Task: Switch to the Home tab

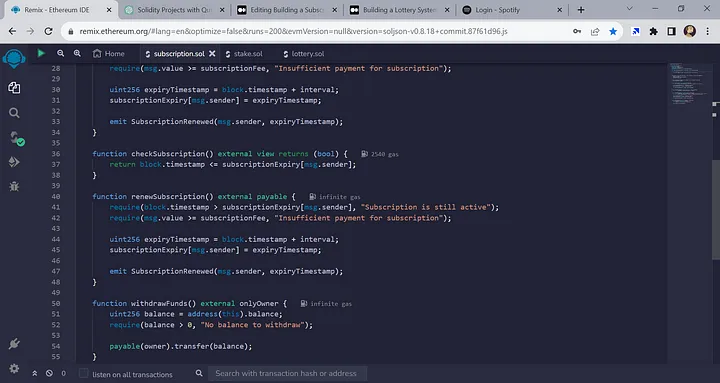Action: tap(108, 54)
